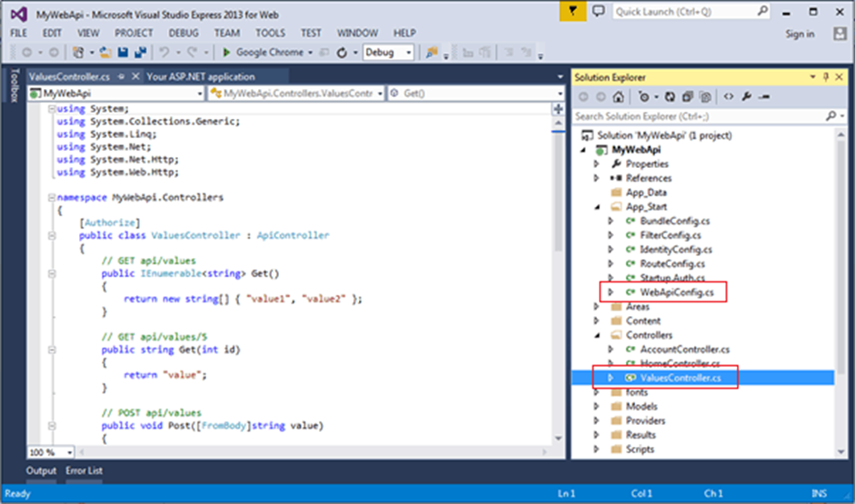
Task: Click the split editor icon above the scrollbar
Action: (558, 109)
